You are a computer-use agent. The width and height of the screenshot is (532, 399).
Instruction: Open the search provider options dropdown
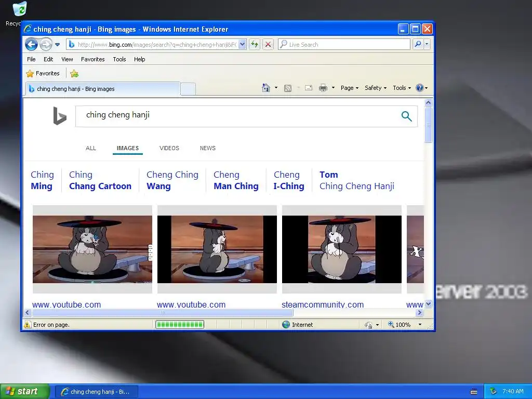tap(427, 45)
